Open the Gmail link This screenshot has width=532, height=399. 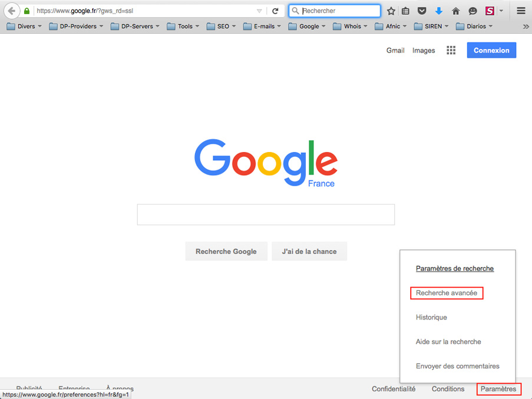[395, 51]
